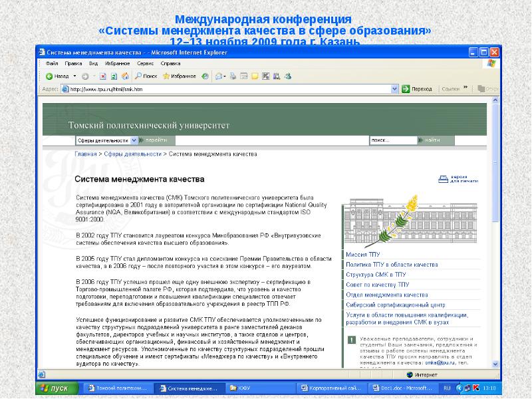The width and height of the screenshot is (532, 399).
Task: Follow the Миссия ТПУ link
Action: 363,255
